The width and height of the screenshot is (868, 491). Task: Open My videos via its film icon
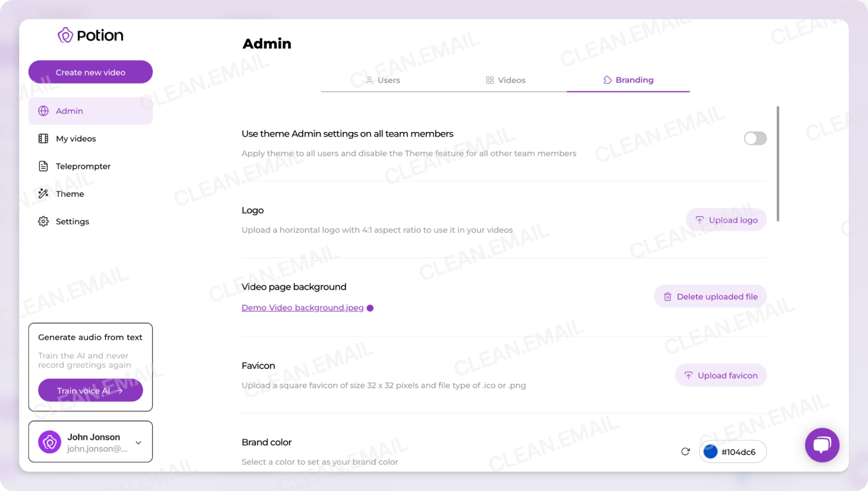click(43, 138)
